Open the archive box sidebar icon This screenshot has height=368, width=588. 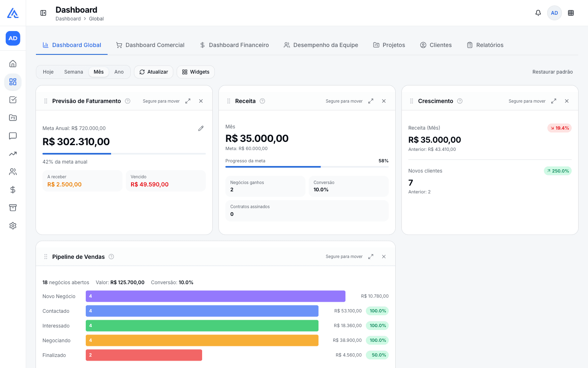point(13,208)
